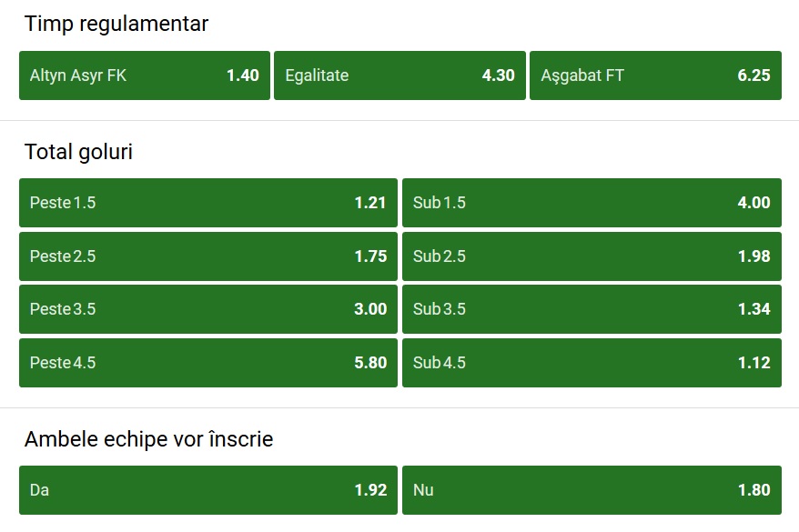The width and height of the screenshot is (799, 532).
Task: Select Sub 3.5 total goals
Action: click(591, 309)
